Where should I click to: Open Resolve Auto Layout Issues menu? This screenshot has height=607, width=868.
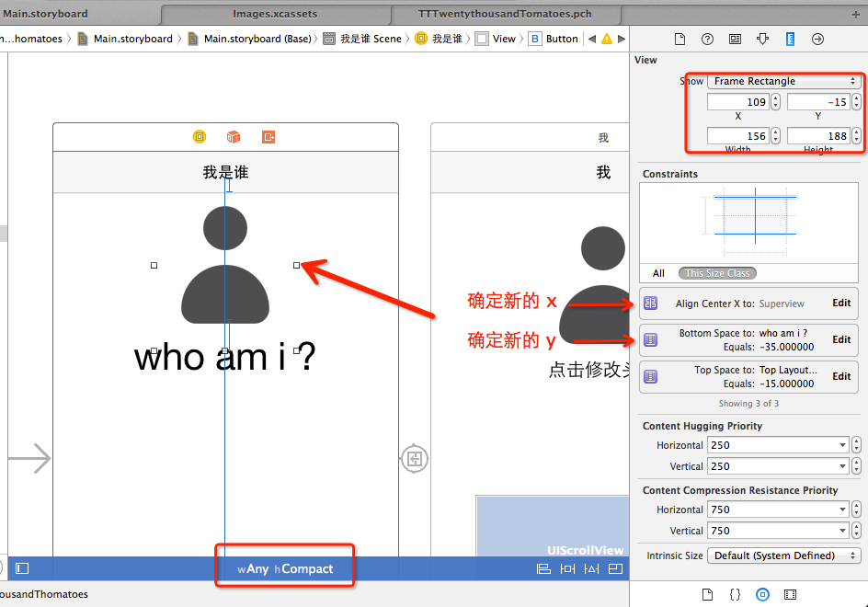(592, 568)
